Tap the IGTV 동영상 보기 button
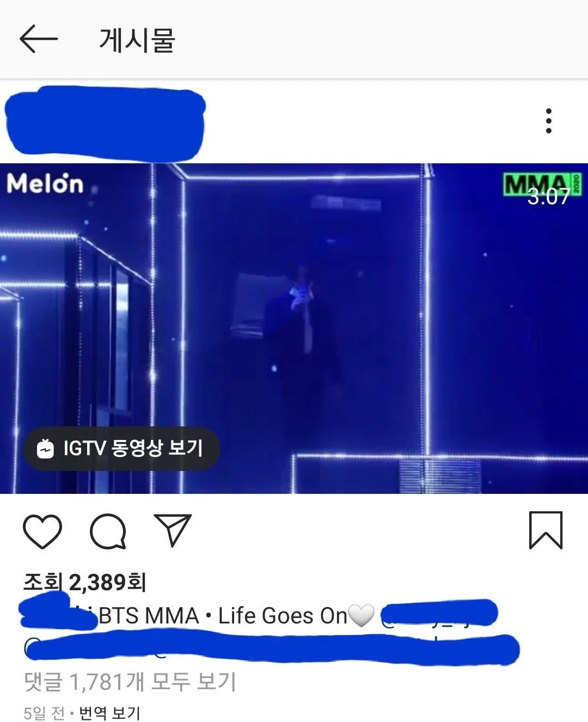This screenshot has height=722, width=588. [x=121, y=449]
